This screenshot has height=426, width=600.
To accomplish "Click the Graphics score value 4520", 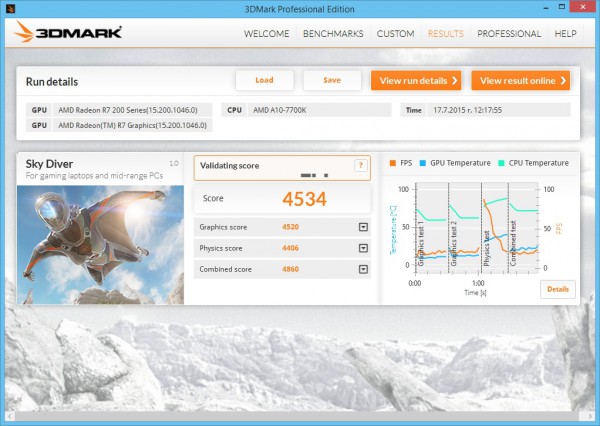I will (x=290, y=227).
